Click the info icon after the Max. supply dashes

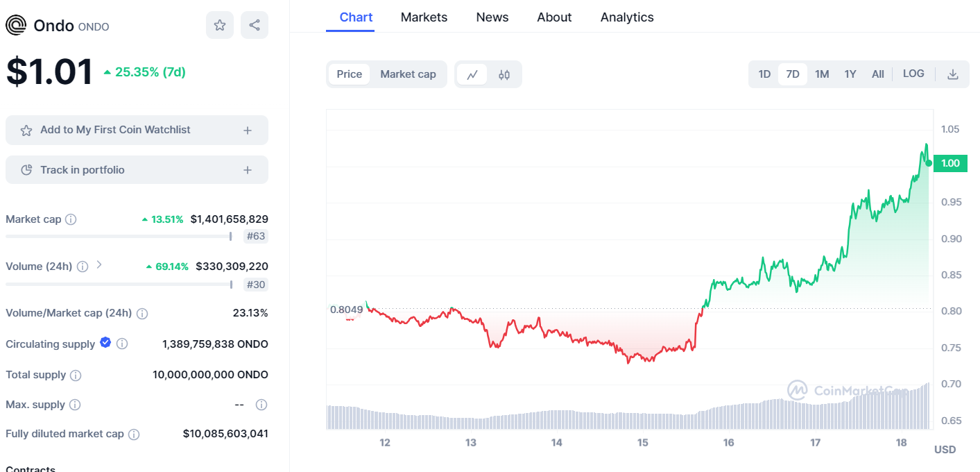click(x=261, y=405)
